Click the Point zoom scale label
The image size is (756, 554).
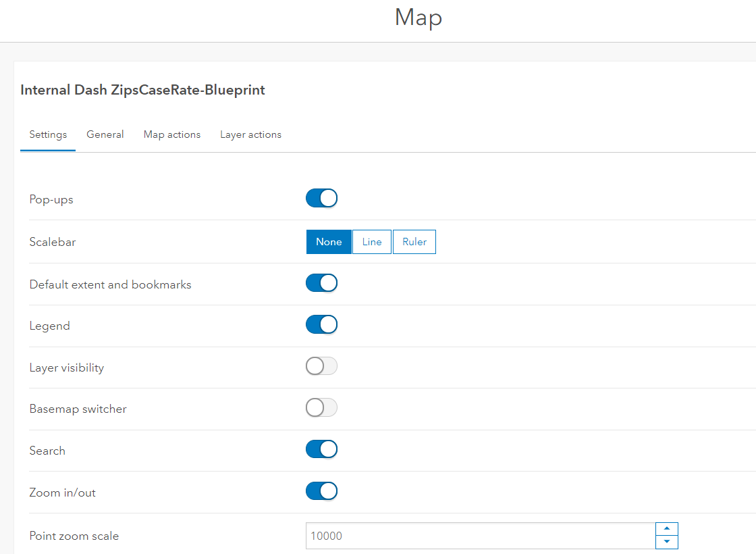coord(74,536)
